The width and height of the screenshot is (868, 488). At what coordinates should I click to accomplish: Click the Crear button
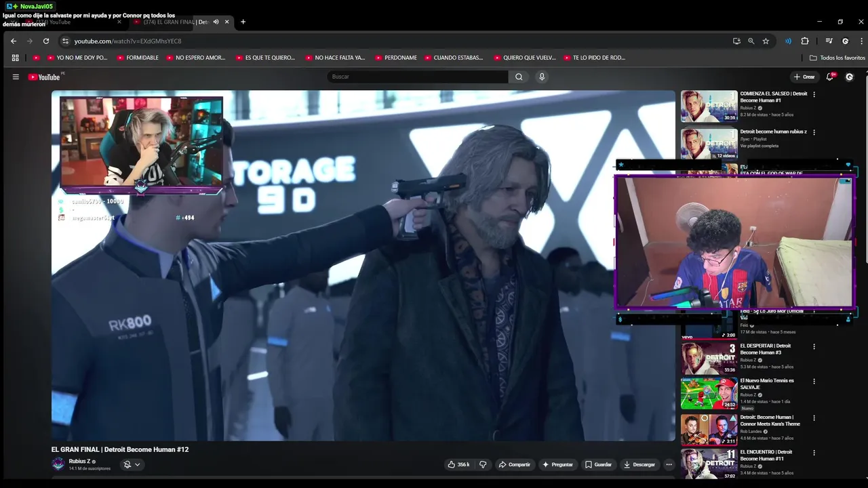pos(804,77)
